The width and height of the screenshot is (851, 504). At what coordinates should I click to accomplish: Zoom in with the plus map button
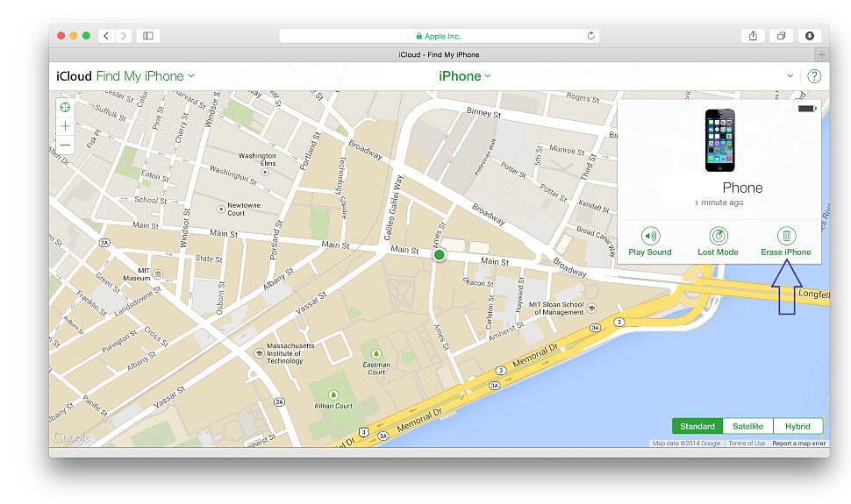65,126
